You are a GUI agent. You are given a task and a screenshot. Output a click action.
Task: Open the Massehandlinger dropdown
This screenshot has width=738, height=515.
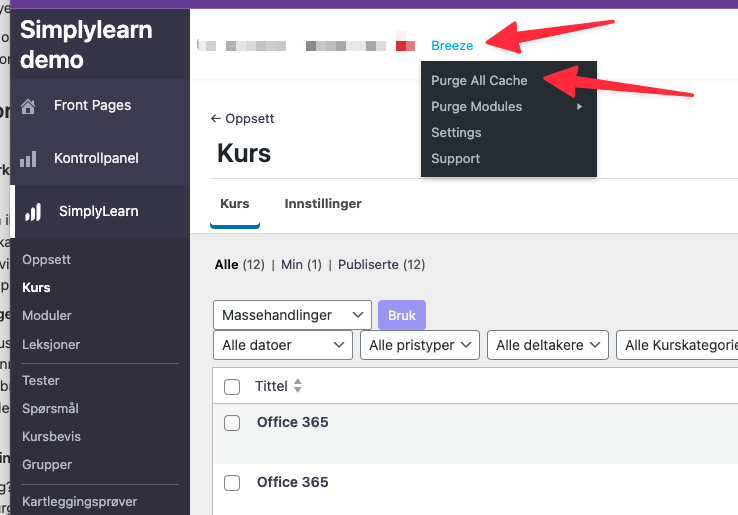tap(292, 315)
